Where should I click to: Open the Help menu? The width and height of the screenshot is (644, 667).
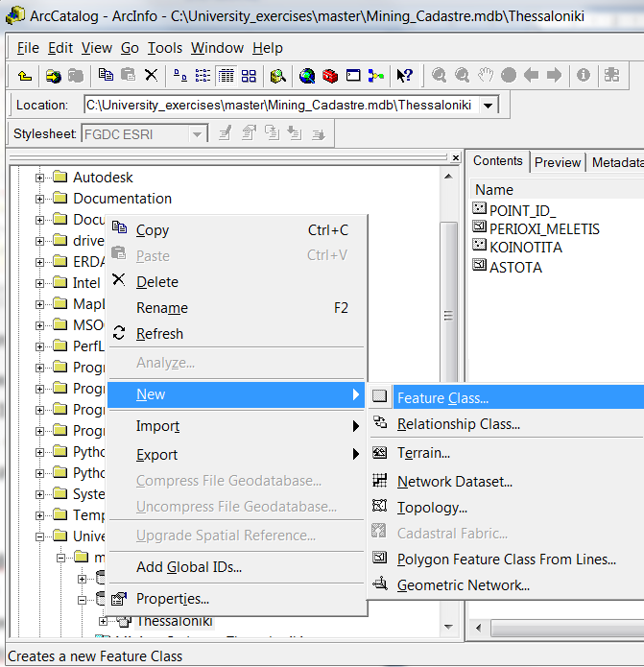[267, 48]
